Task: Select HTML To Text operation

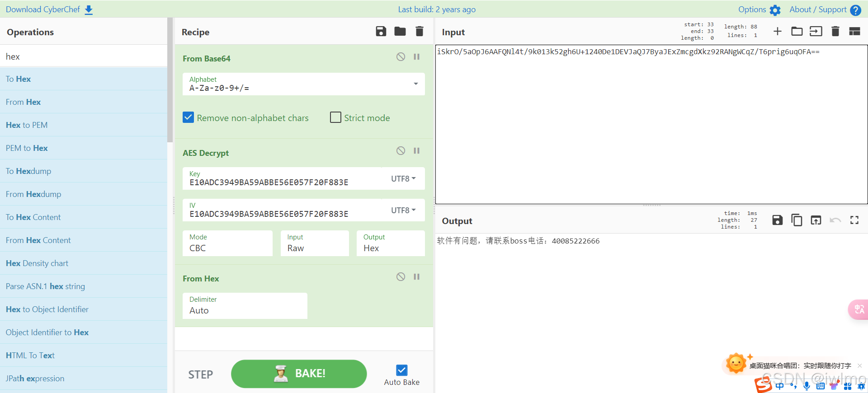Action: pyautogui.click(x=84, y=356)
